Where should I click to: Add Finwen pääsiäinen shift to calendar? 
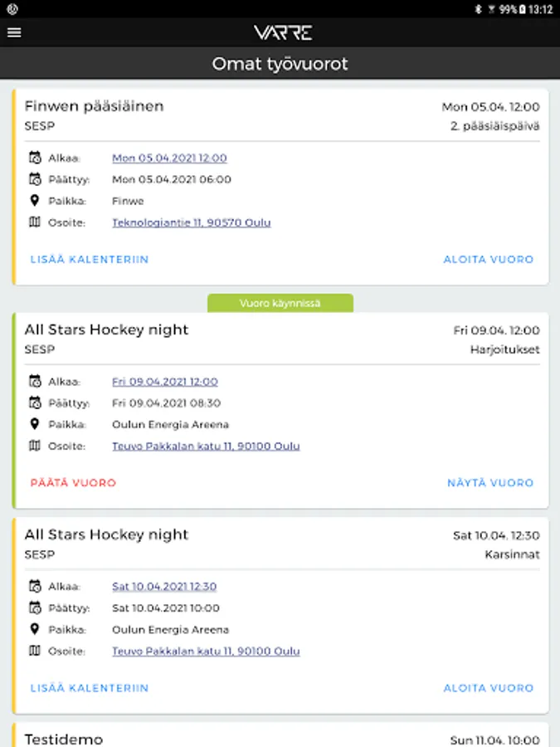(x=90, y=260)
